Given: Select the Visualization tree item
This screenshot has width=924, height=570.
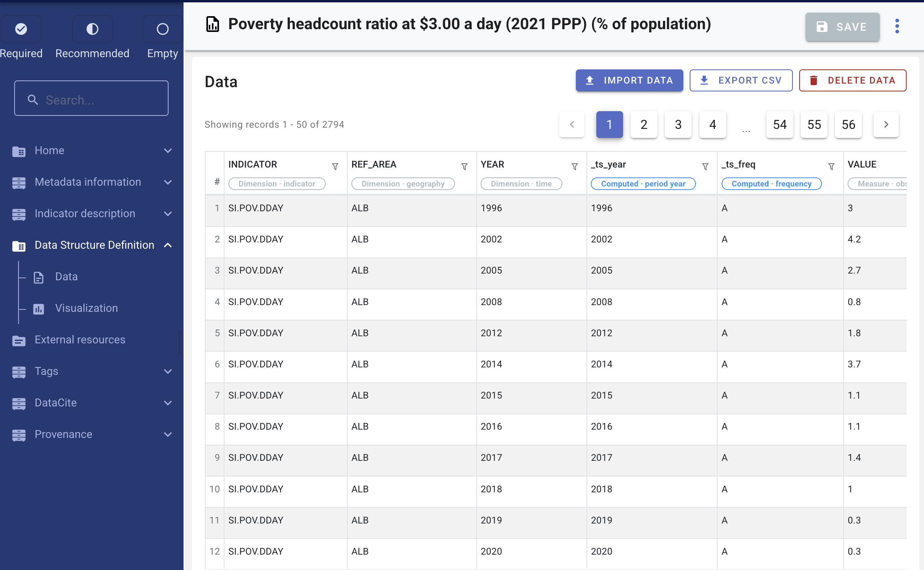Looking at the screenshot, I should coord(86,308).
